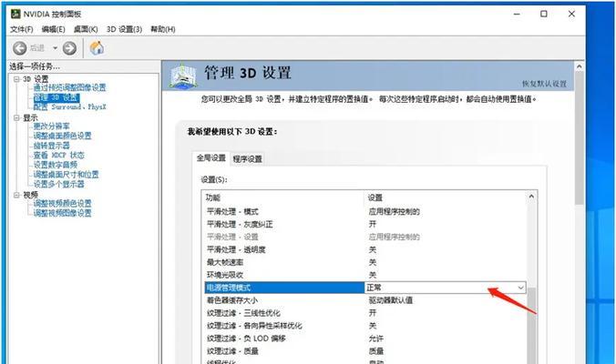Open back history dropdown arrow

55,48
